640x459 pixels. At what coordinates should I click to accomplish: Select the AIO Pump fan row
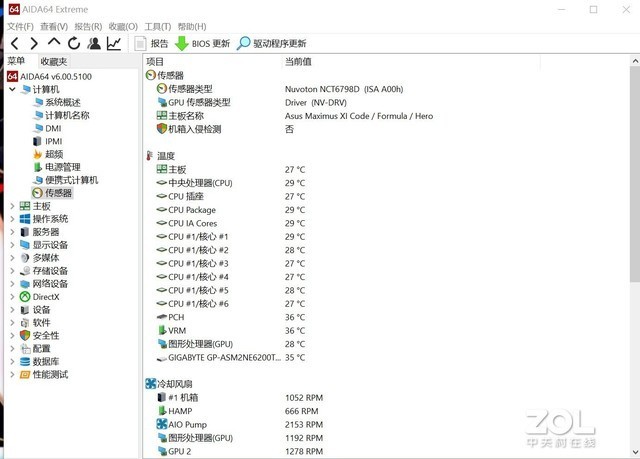click(240, 424)
